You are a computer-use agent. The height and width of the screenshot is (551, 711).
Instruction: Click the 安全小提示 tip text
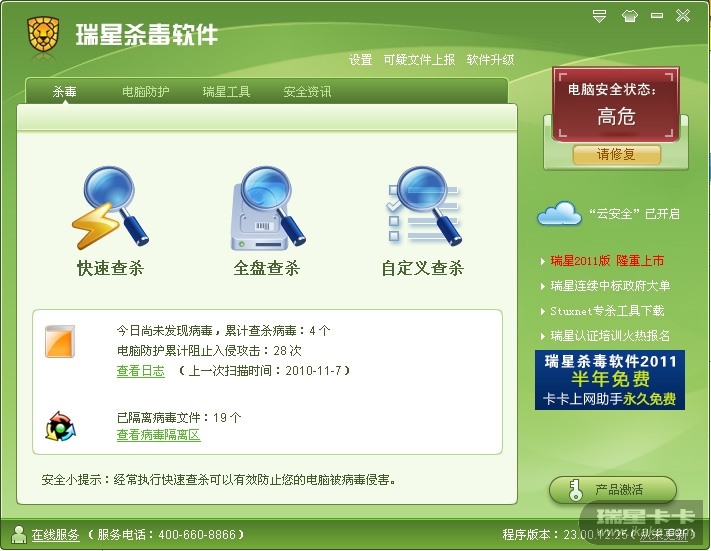pyautogui.click(x=219, y=479)
